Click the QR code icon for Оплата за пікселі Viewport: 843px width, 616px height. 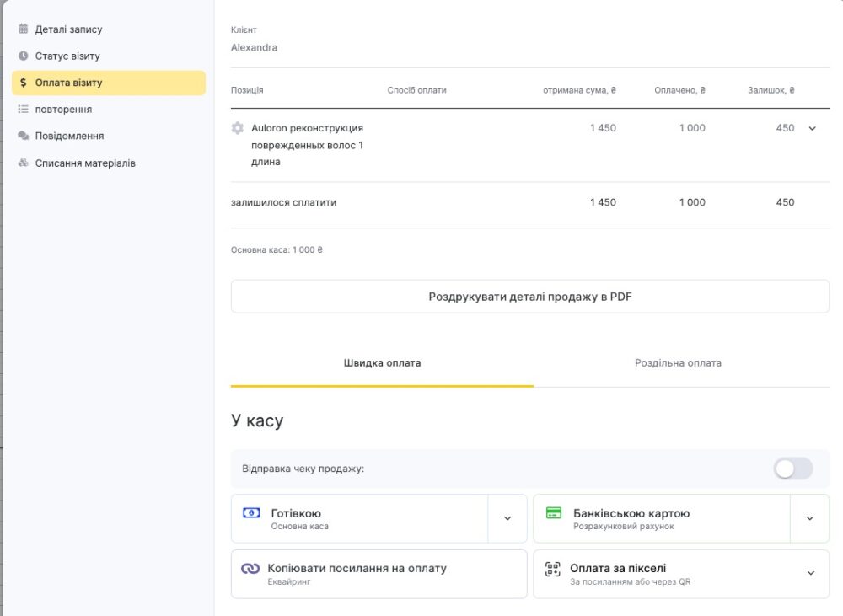553,569
